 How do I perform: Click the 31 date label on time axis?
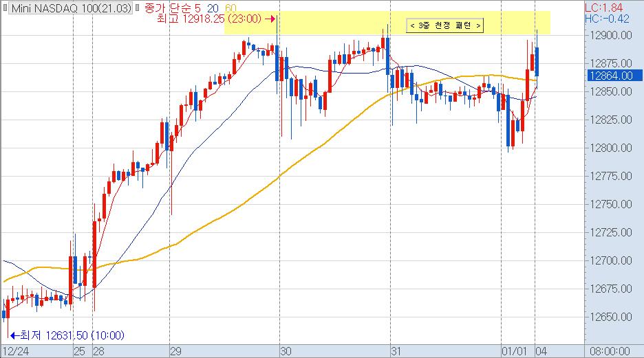point(396,351)
